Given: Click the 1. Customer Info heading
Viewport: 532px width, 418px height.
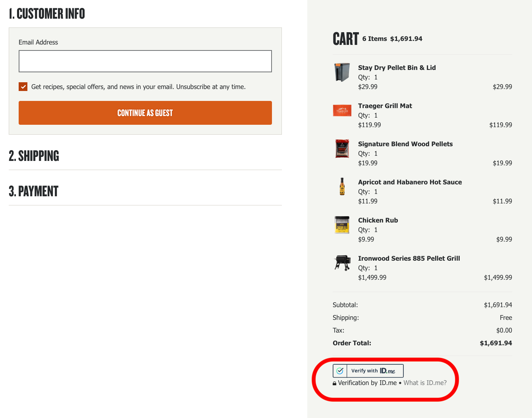Looking at the screenshot, I should pos(47,14).
